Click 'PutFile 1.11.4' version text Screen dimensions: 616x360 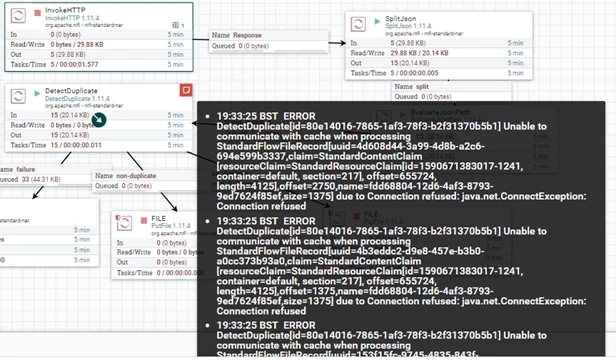171,226
